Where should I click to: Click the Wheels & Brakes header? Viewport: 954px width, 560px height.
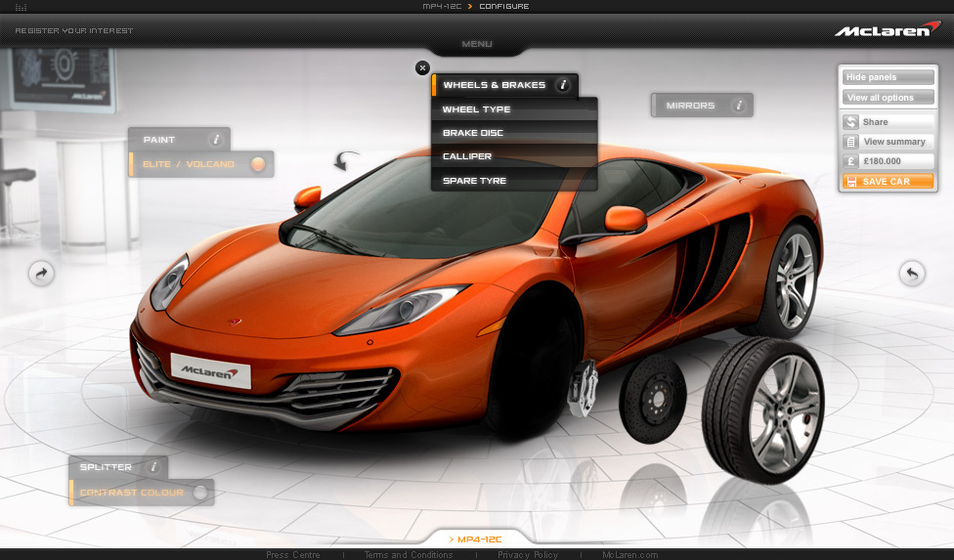[504, 85]
